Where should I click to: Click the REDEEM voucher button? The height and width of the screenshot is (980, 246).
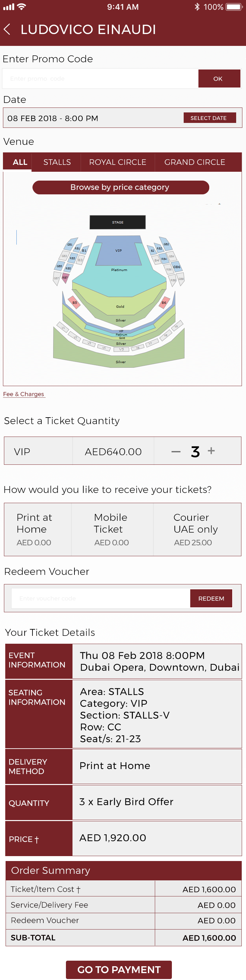coord(211,598)
